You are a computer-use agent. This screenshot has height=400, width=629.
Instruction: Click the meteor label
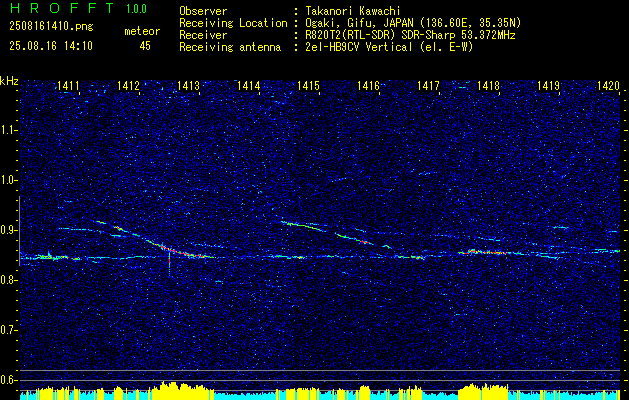tap(142, 31)
